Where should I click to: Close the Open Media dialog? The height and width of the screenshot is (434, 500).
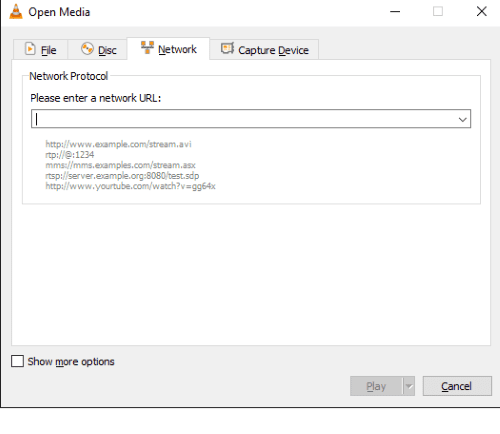pyautogui.click(x=481, y=12)
